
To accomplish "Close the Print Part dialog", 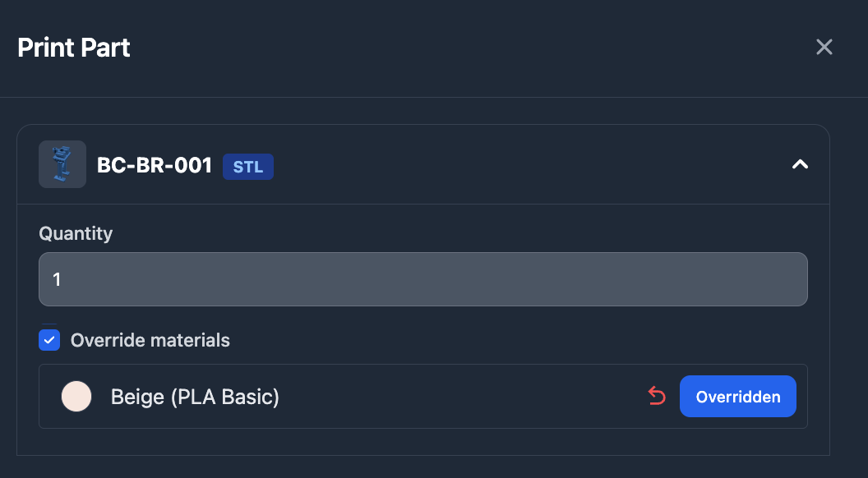I will 824,47.
